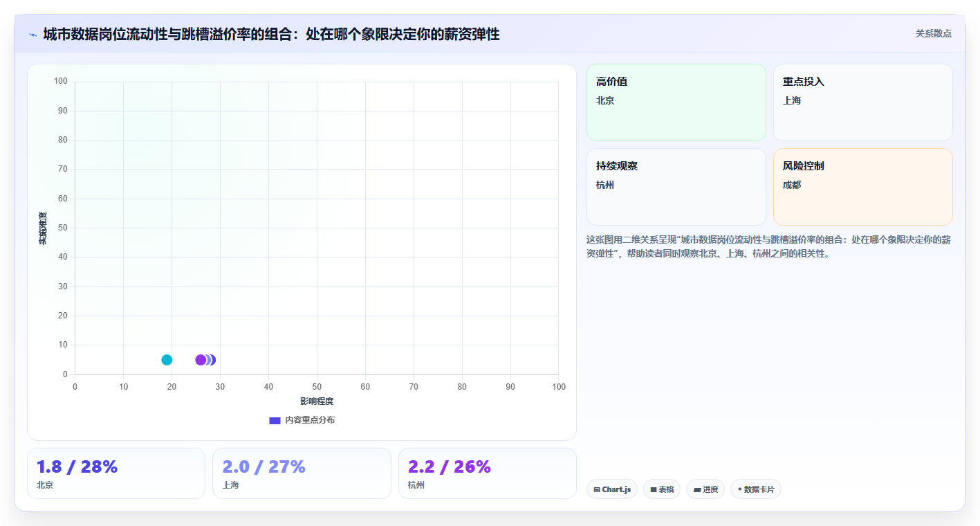Click the 影响程度 x-axis title
This screenshot has width=980, height=526.
tap(317, 401)
